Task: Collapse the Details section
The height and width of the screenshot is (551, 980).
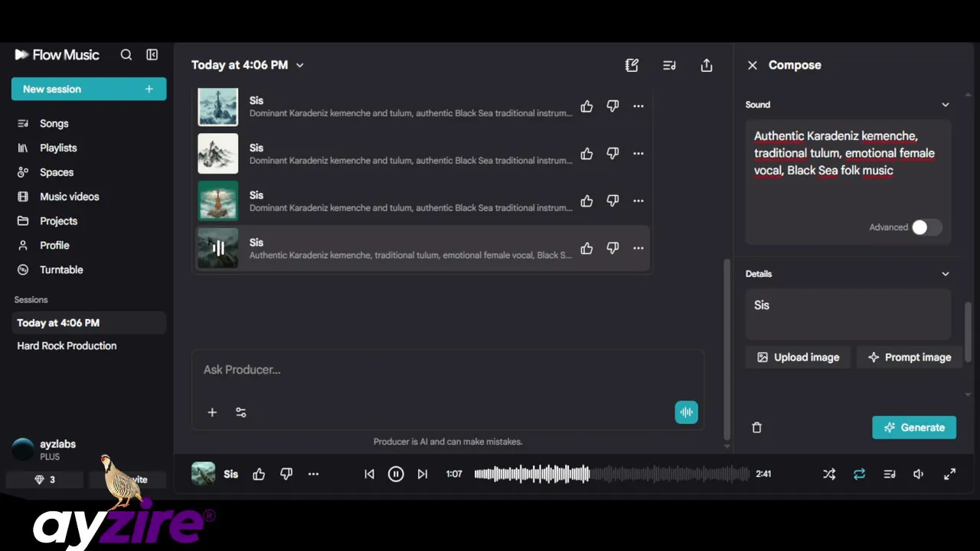Action: [x=946, y=274]
